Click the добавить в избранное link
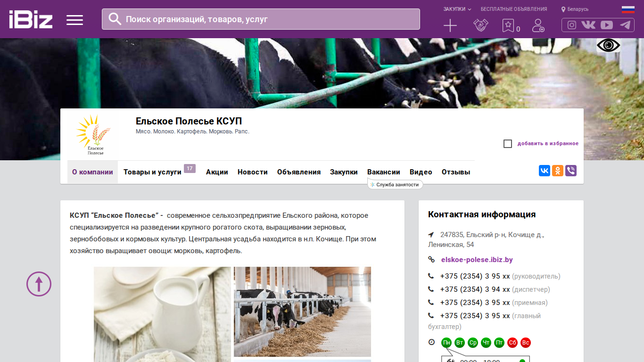 (x=548, y=143)
